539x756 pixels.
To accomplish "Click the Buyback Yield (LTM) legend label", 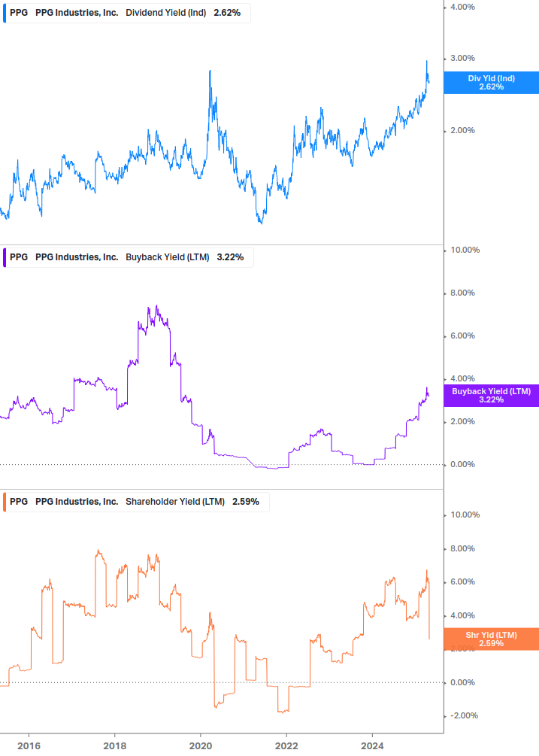I will click(167, 257).
